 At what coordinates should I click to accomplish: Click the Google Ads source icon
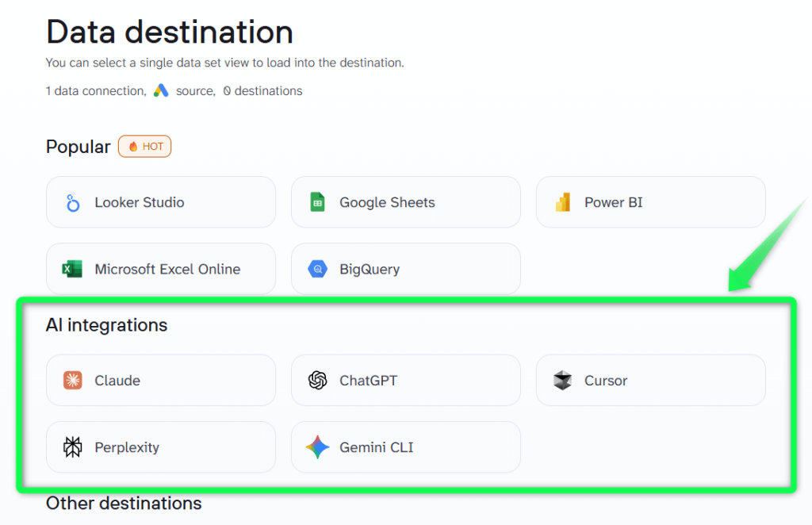pyautogui.click(x=161, y=90)
